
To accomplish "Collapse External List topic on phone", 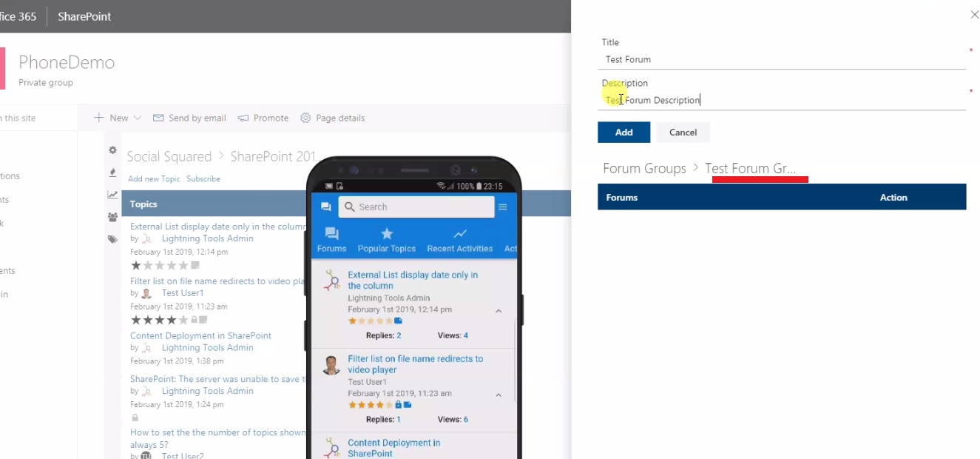I will pos(499,311).
